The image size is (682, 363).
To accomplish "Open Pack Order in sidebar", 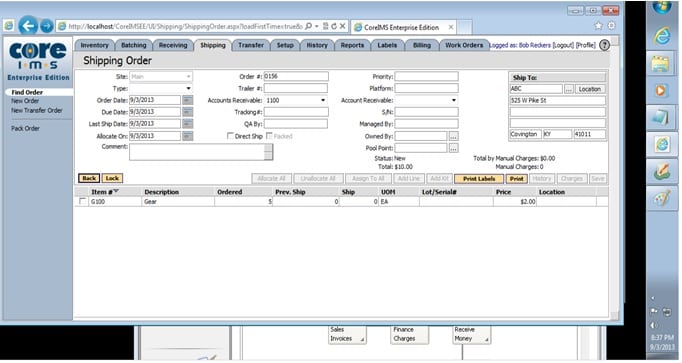I will pyautogui.click(x=25, y=129).
